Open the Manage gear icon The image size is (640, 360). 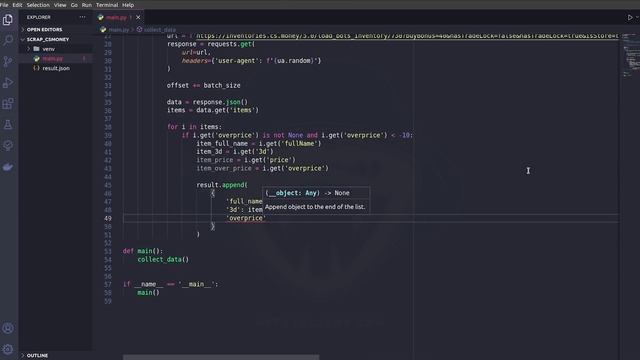pos(8,349)
